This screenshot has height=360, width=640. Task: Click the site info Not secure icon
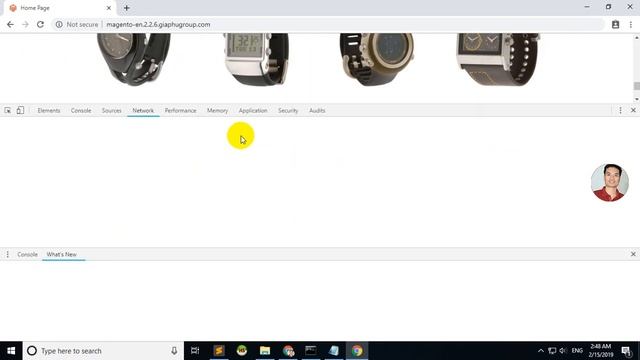click(x=59, y=24)
